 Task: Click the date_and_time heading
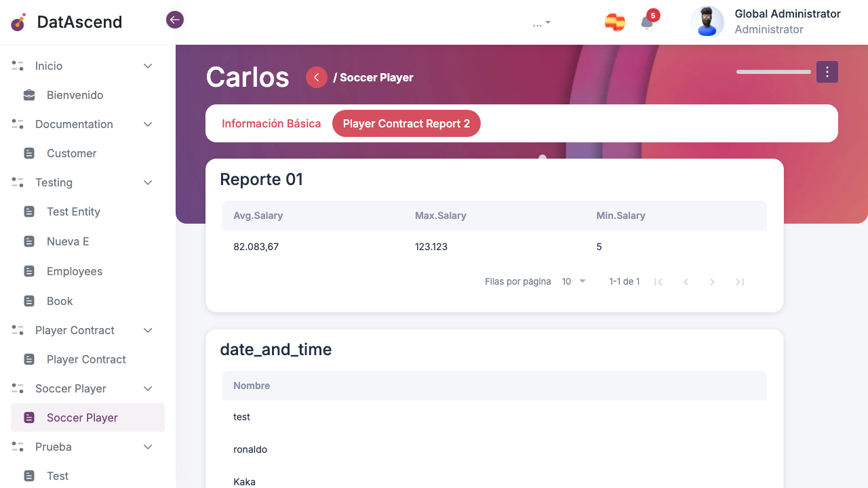[x=276, y=350]
